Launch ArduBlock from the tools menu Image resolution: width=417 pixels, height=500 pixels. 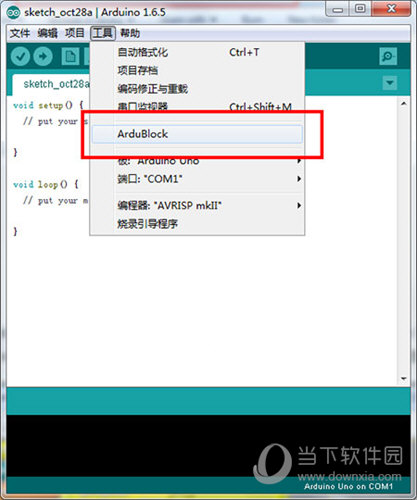(197, 134)
